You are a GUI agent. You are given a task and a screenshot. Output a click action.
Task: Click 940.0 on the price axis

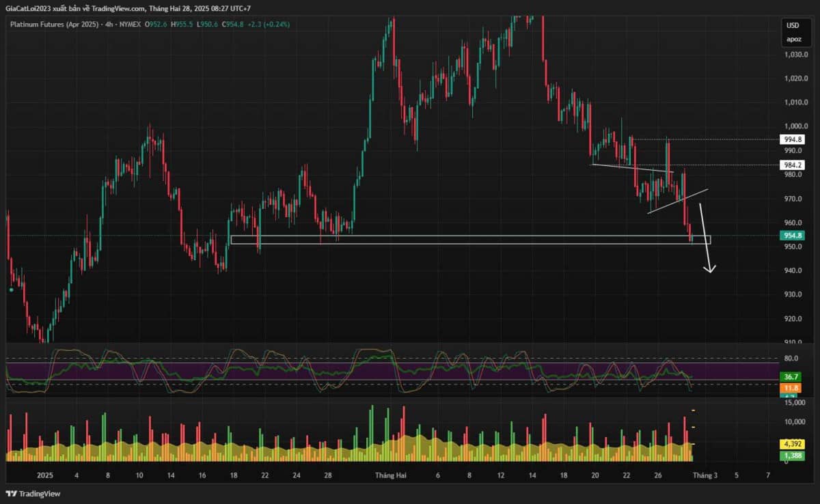pyautogui.click(x=793, y=270)
